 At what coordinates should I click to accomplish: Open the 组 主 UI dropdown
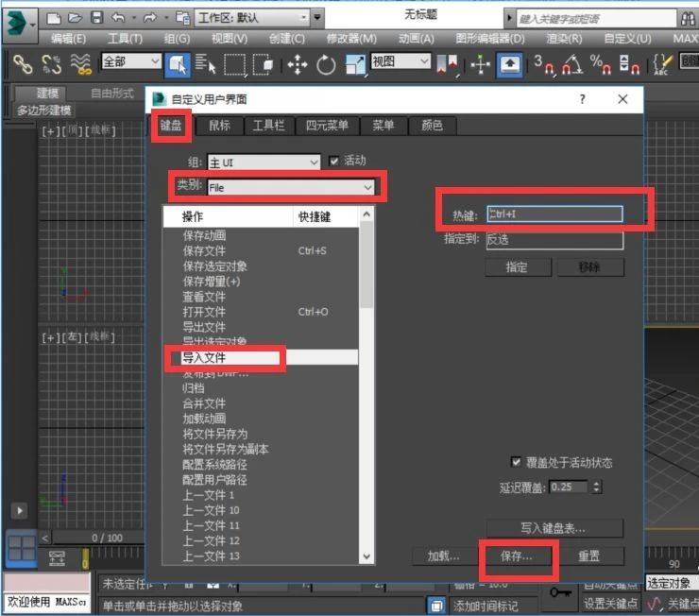(x=264, y=163)
